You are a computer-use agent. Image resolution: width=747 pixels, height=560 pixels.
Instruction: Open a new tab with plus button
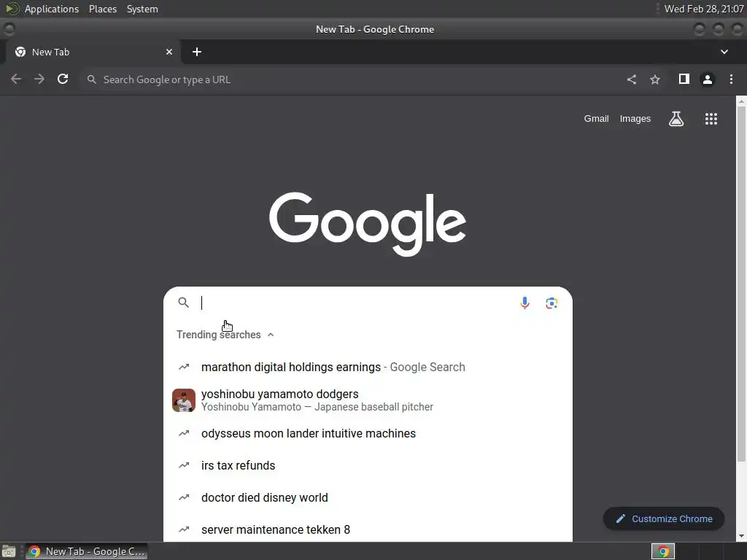tap(197, 52)
